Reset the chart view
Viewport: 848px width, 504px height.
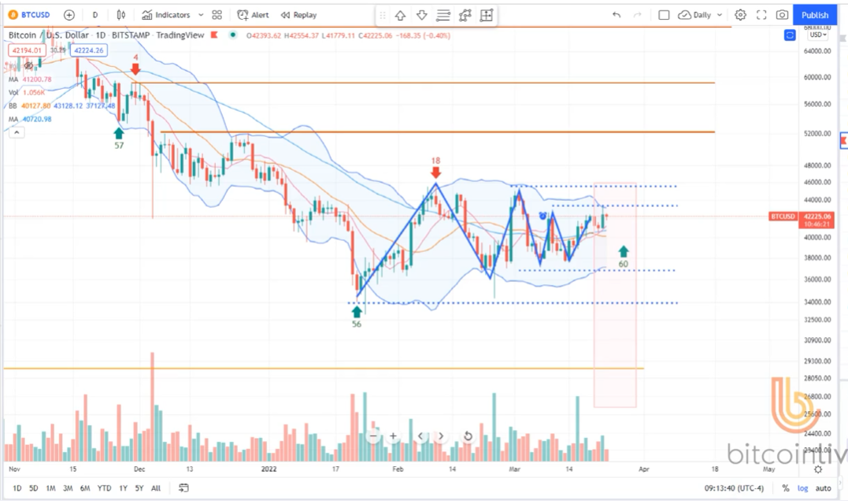[x=468, y=435]
